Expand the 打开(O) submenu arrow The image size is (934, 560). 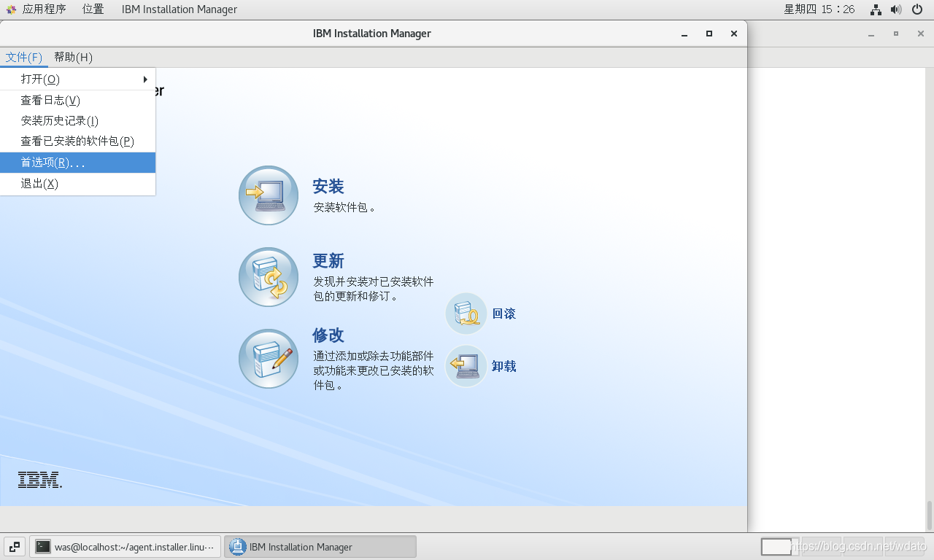(146, 79)
